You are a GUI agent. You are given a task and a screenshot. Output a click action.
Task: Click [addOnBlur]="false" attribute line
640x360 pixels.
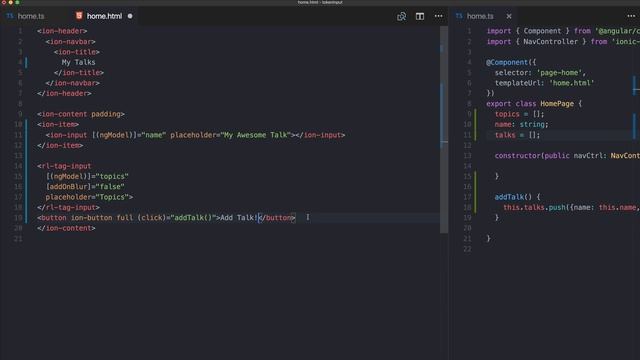[85, 187]
